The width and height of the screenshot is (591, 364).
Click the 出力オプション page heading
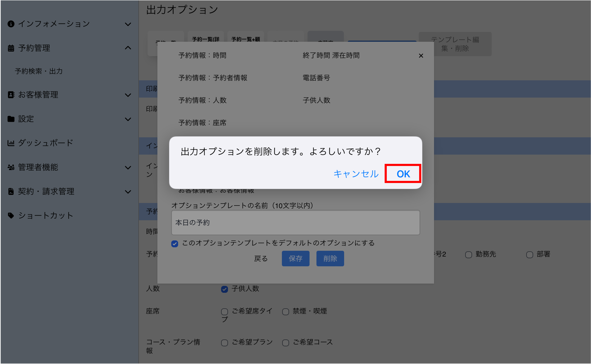pyautogui.click(x=182, y=10)
